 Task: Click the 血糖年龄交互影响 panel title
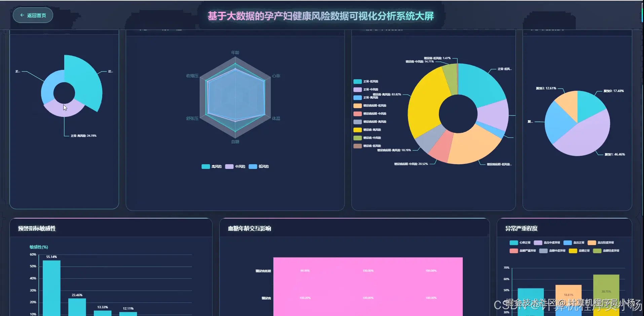tap(250, 229)
